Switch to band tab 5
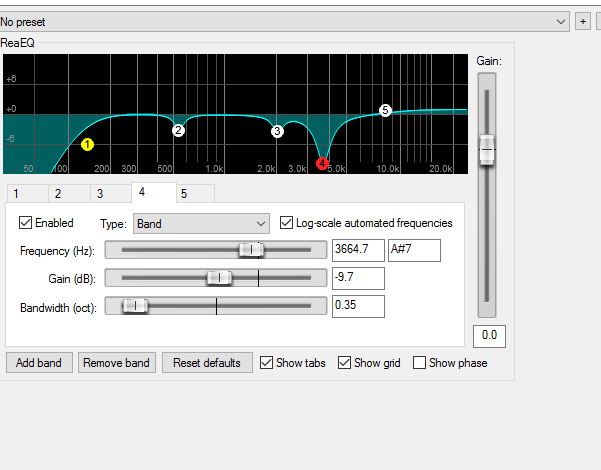Image resolution: width=601 pixels, height=470 pixels. 195,193
